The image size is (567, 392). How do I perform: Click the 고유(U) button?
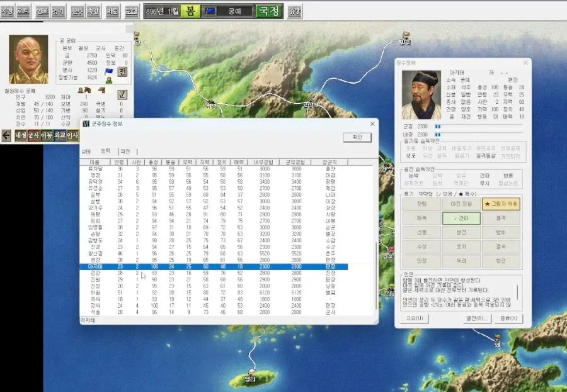415,318
